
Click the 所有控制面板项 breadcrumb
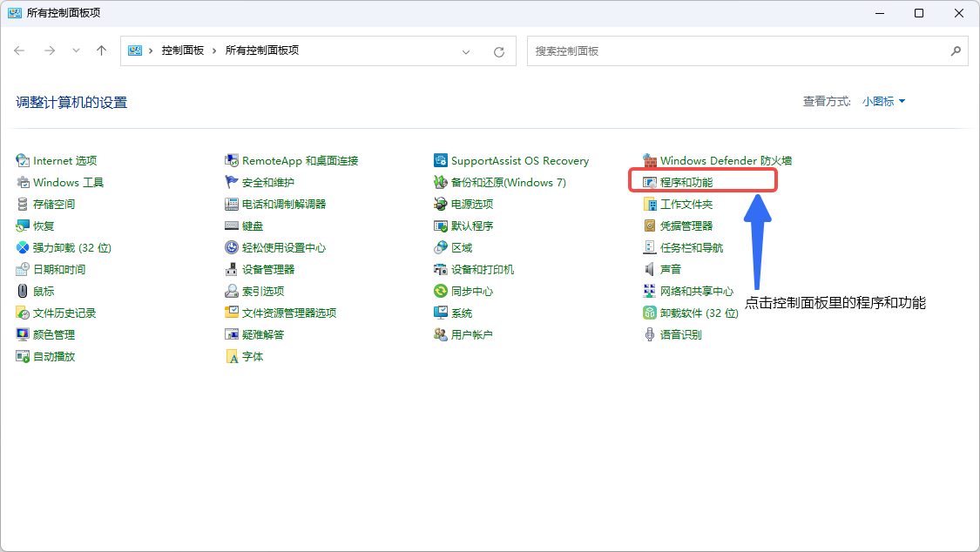(x=262, y=50)
